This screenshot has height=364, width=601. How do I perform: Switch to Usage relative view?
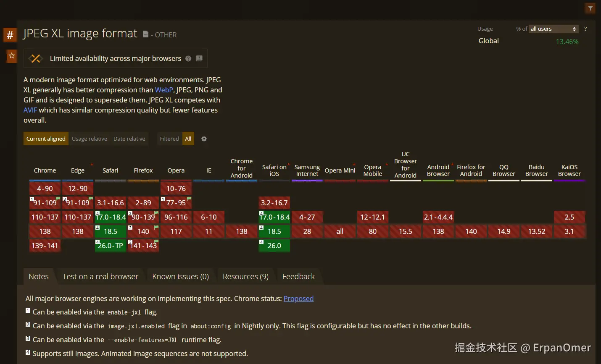coord(90,139)
